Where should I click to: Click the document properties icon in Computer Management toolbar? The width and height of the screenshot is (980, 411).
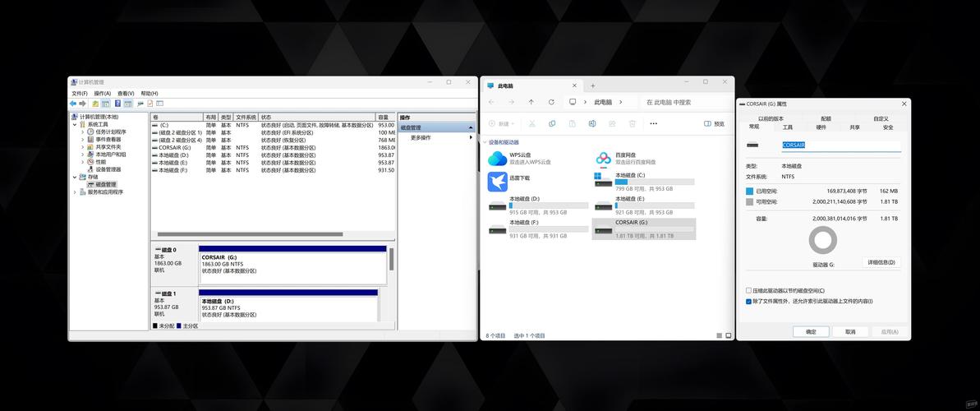150,104
